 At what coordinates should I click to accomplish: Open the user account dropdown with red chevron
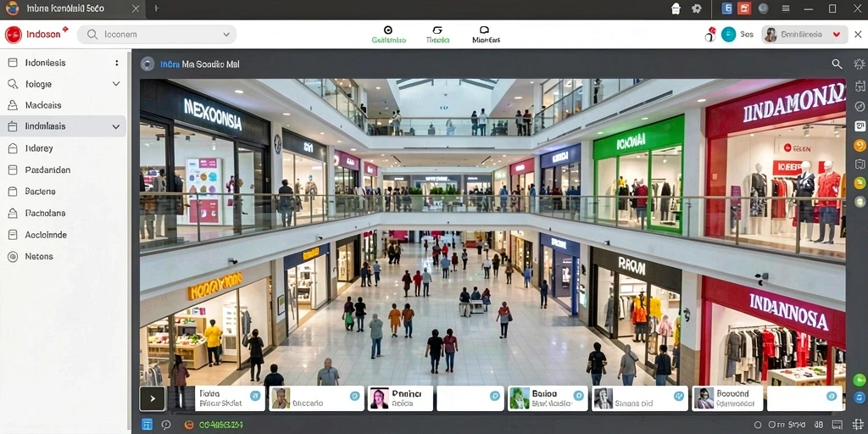tap(804, 34)
